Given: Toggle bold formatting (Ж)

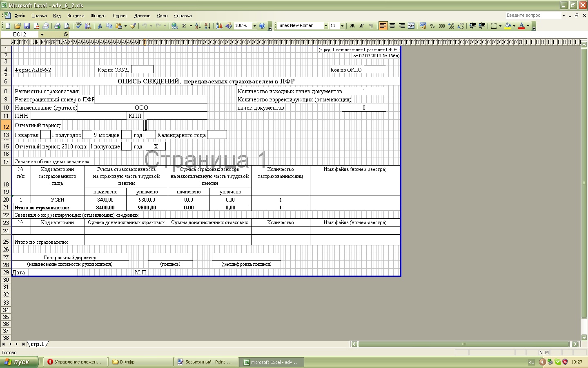Looking at the screenshot, I should pos(352,26).
